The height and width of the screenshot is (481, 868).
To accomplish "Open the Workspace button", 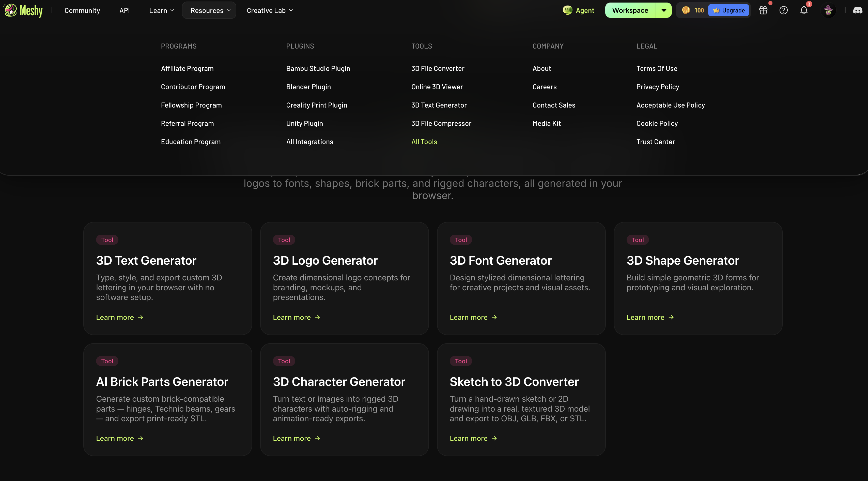I will click(630, 10).
